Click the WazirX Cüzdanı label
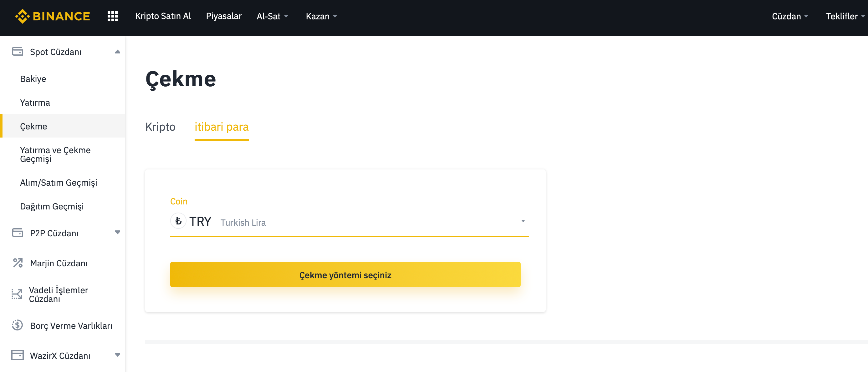The height and width of the screenshot is (372, 868). pos(60,355)
